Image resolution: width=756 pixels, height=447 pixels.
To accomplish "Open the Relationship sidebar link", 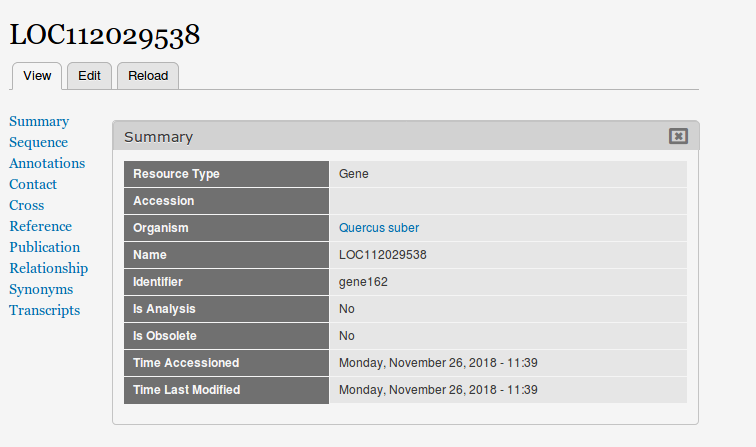I will (49, 268).
